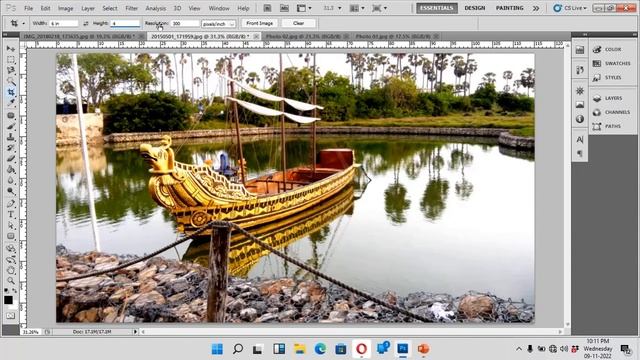Open the Window menu
This screenshot has height=360, width=640.
[219, 8]
